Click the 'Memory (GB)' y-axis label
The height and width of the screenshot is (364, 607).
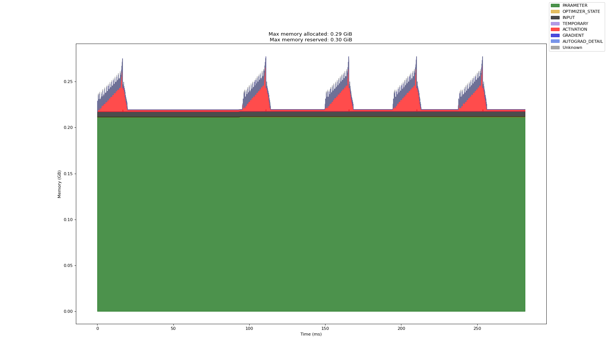tap(60, 184)
